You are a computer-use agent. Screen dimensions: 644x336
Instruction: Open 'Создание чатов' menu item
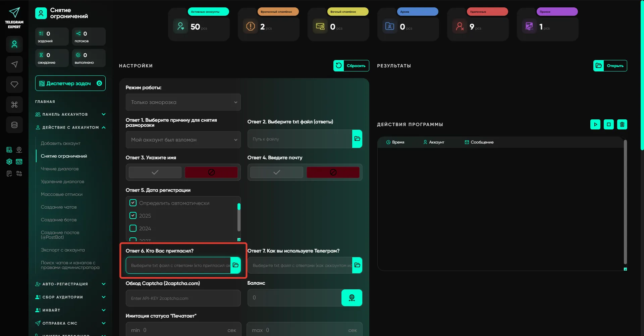tap(59, 207)
